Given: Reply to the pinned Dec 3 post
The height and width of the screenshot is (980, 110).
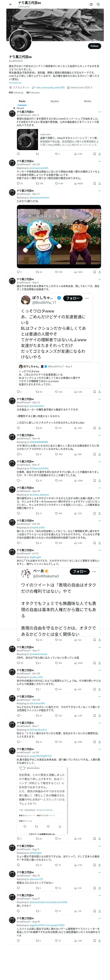Looking at the screenshot, I should pyautogui.click(x=18, y=154).
